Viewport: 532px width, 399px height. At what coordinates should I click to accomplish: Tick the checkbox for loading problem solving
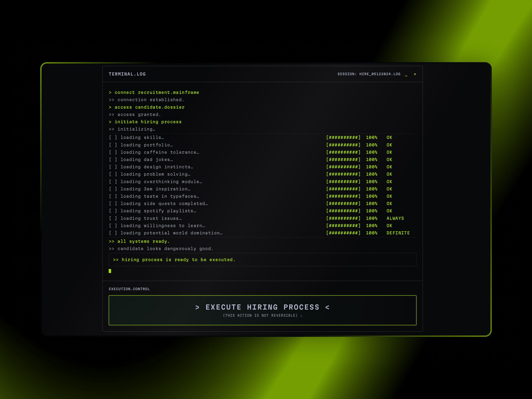tap(113, 174)
